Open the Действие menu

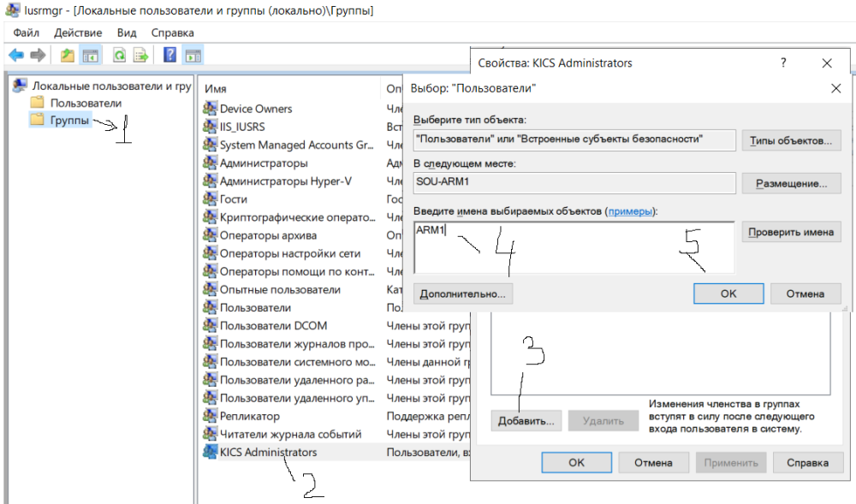tap(78, 33)
